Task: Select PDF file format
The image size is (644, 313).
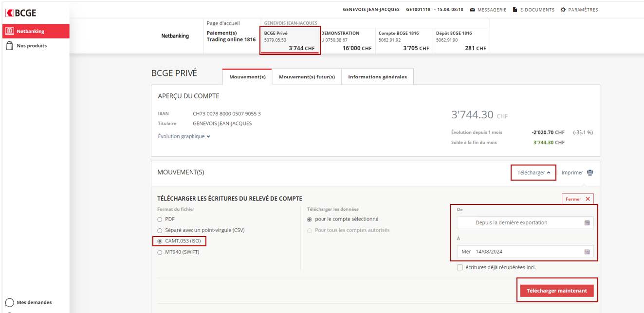Action: coord(160,219)
